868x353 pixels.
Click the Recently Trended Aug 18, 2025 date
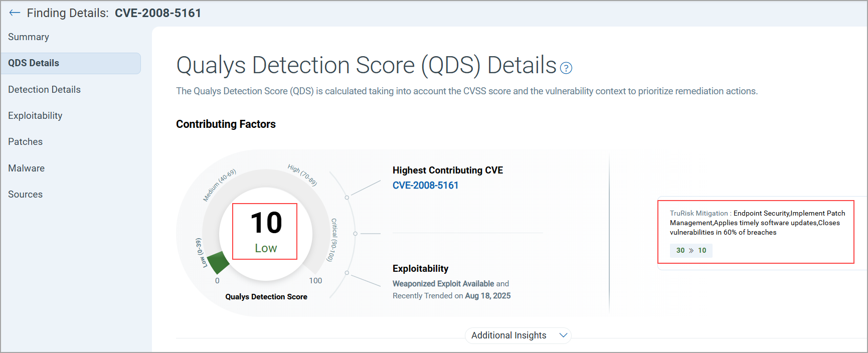click(487, 296)
